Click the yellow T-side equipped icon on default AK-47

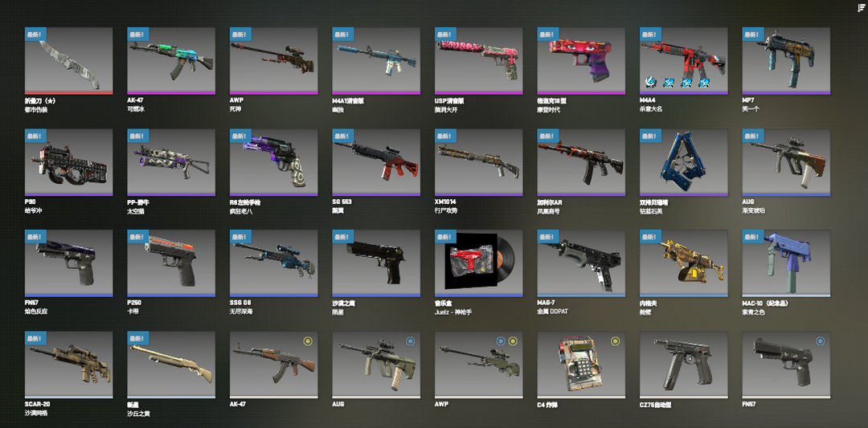[308, 341]
